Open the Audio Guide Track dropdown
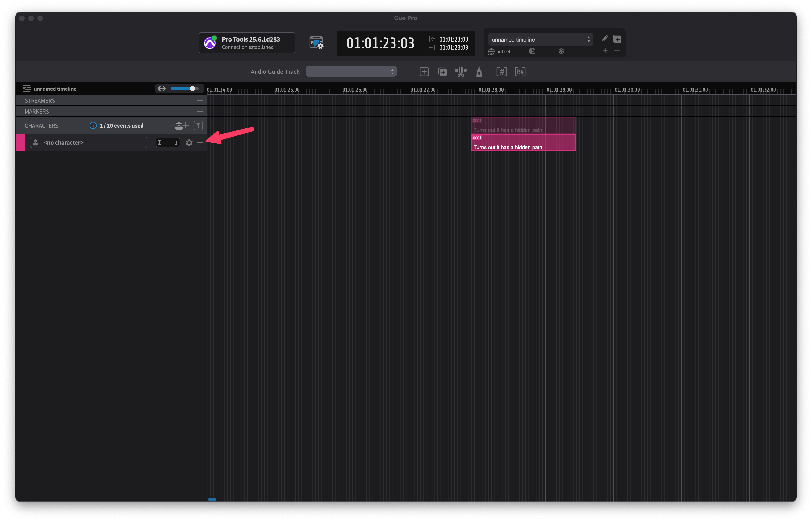Screen dimensions: 812x521 click(x=351, y=71)
